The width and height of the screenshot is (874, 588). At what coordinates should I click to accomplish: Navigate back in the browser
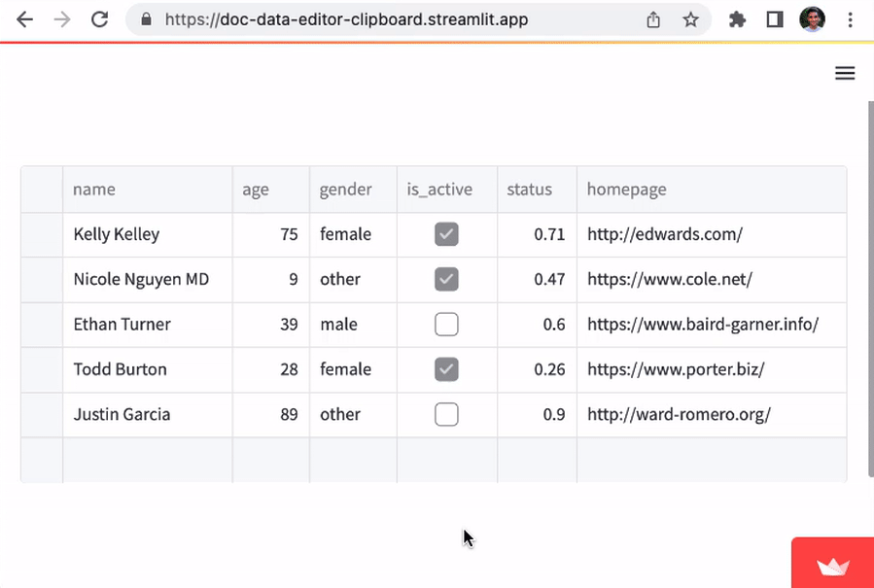coord(24,18)
